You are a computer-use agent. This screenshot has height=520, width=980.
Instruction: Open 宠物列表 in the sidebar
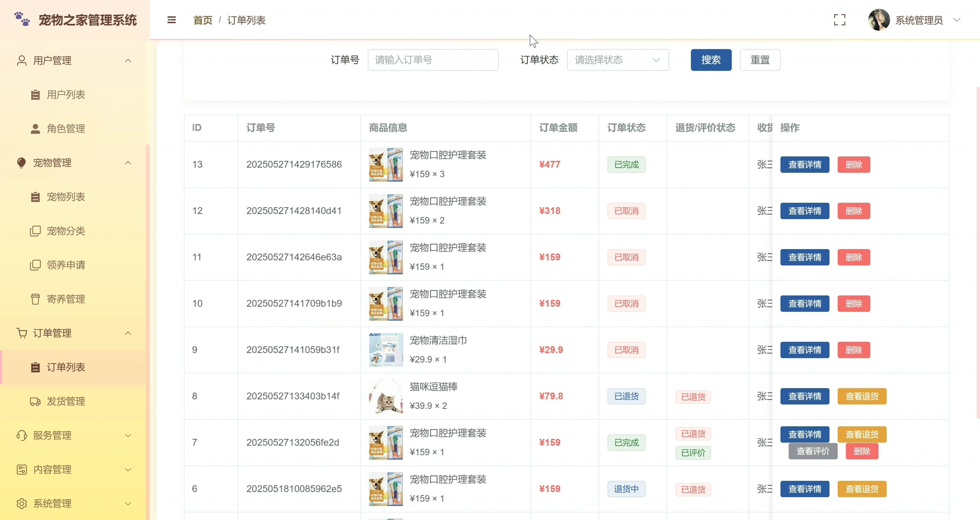66,197
